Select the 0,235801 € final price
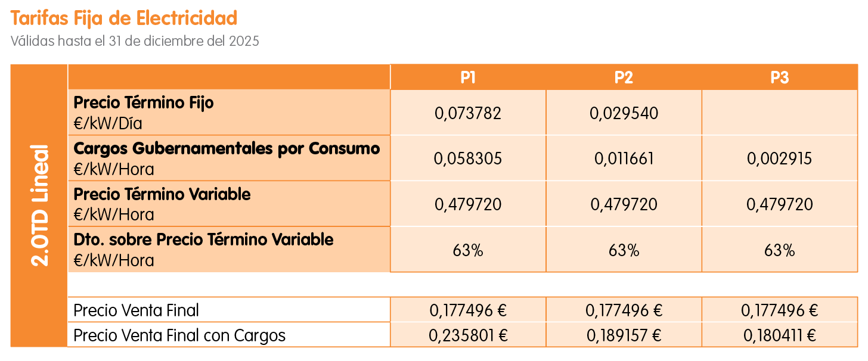This screenshot has height=361, width=868. (x=468, y=336)
